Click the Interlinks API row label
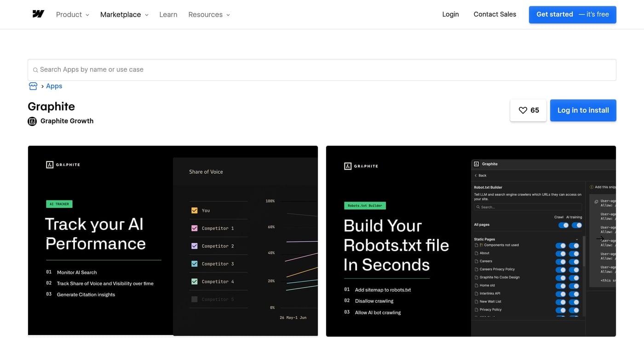Screen dimensions: 644x338 click(x=490, y=293)
